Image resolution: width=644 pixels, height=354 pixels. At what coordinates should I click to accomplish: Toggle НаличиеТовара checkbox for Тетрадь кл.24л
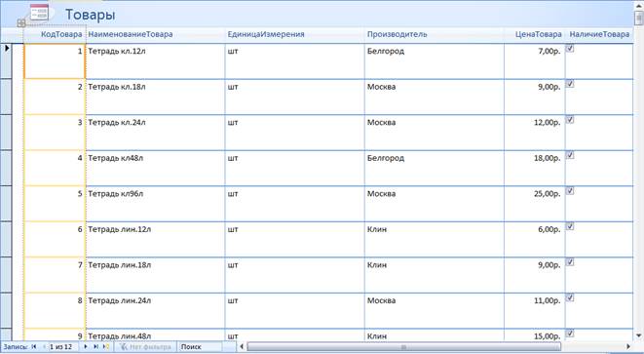pos(570,119)
